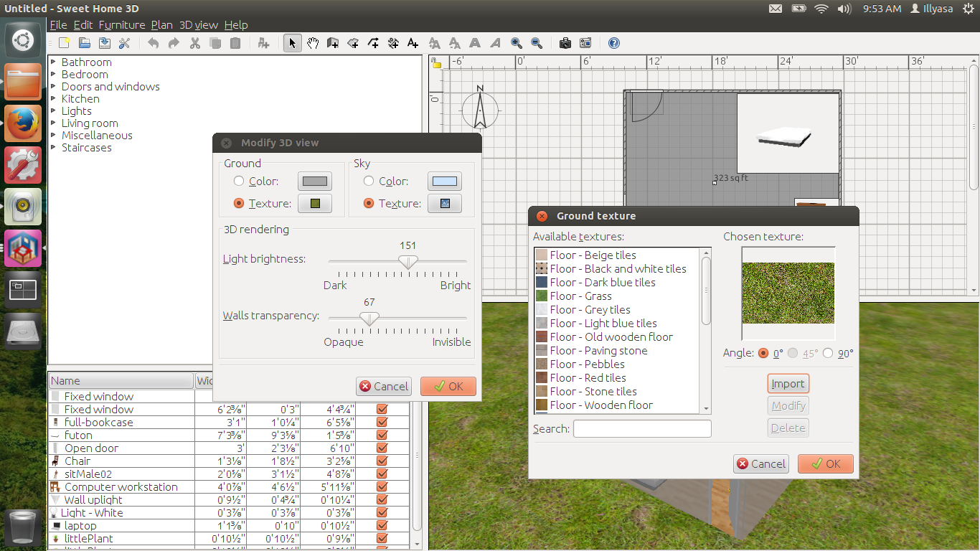The height and width of the screenshot is (551, 980).
Task: Open the Trash in the dock
Action: [x=23, y=528]
